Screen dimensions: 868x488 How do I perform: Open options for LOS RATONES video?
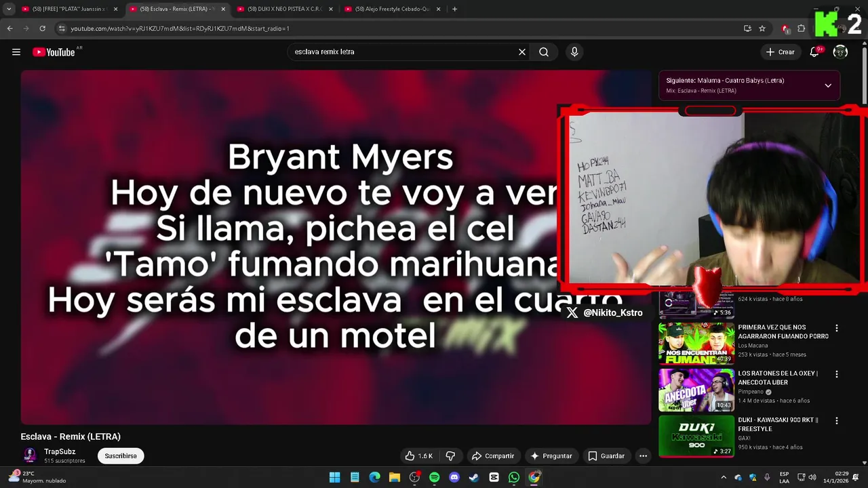pos(837,374)
